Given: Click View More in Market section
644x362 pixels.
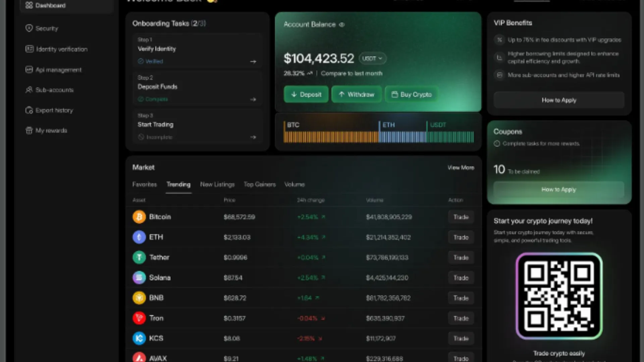Looking at the screenshot, I should click(461, 167).
